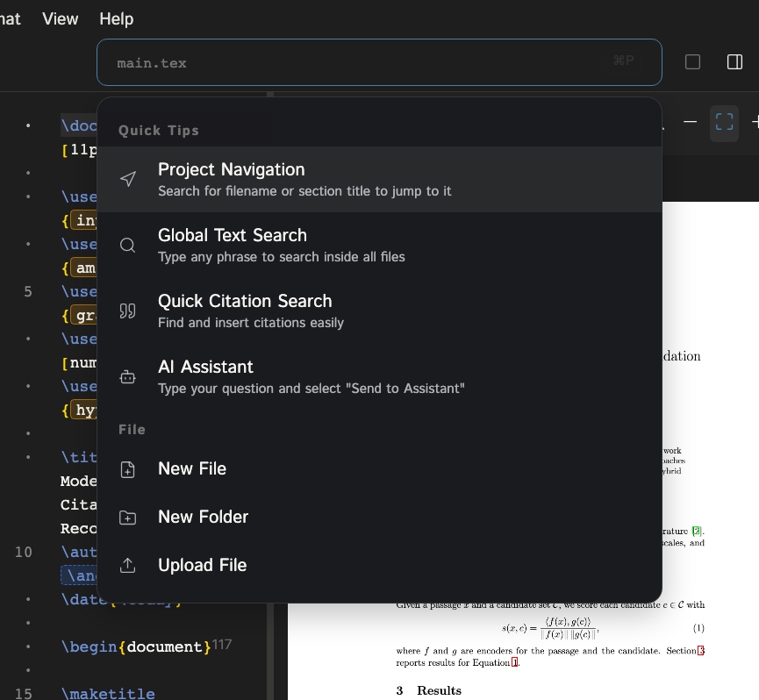Viewport: 759px width, 700px height.
Task: Click the \maketitle line in editor
Action: coord(108,694)
